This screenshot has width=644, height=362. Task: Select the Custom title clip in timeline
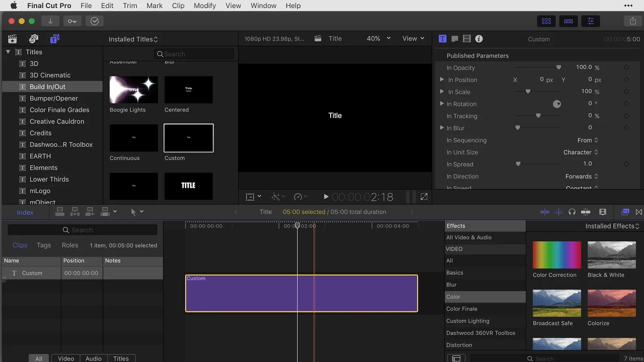[x=301, y=293]
